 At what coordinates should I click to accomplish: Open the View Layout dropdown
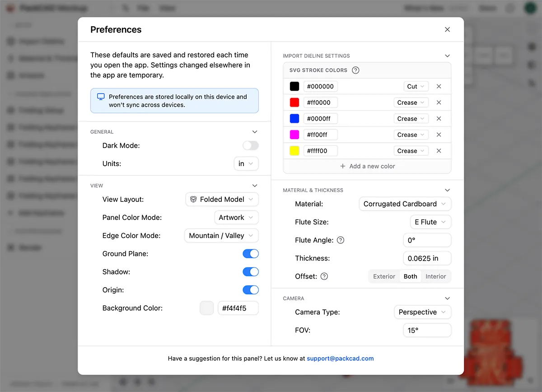(222, 199)
